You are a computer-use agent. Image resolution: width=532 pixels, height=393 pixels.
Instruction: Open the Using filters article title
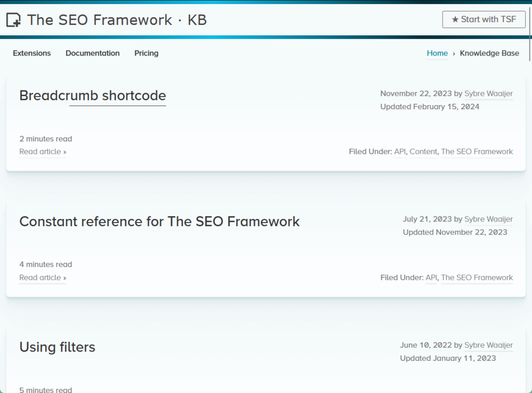pos(57,347)
